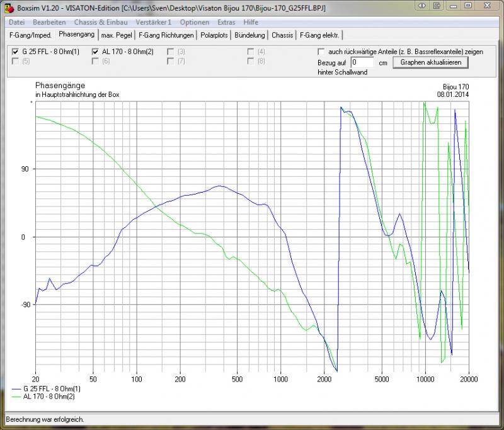Click the Bezug auf cm input field
The width and height of the screenshot is (504, 430).
click(362, 63)
